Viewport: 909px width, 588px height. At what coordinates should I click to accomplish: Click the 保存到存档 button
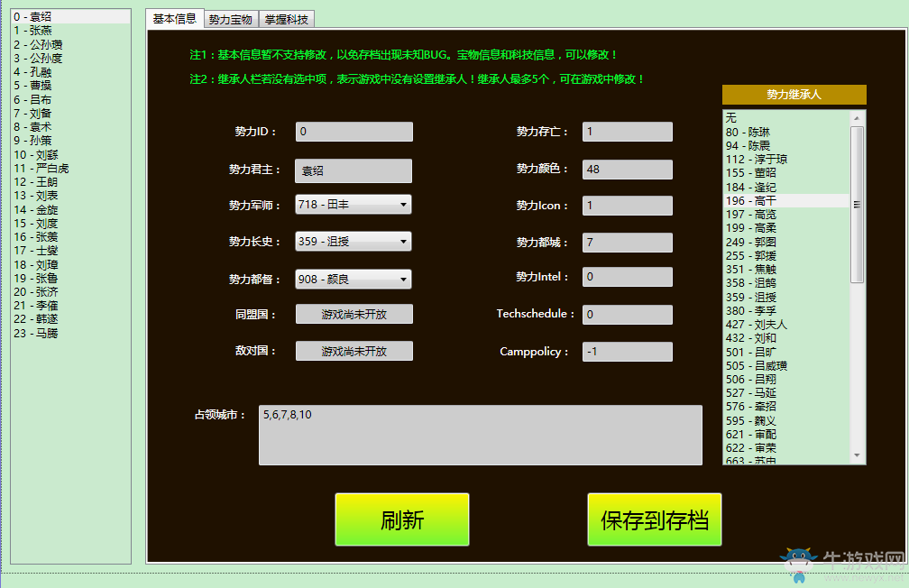(655, 519)
